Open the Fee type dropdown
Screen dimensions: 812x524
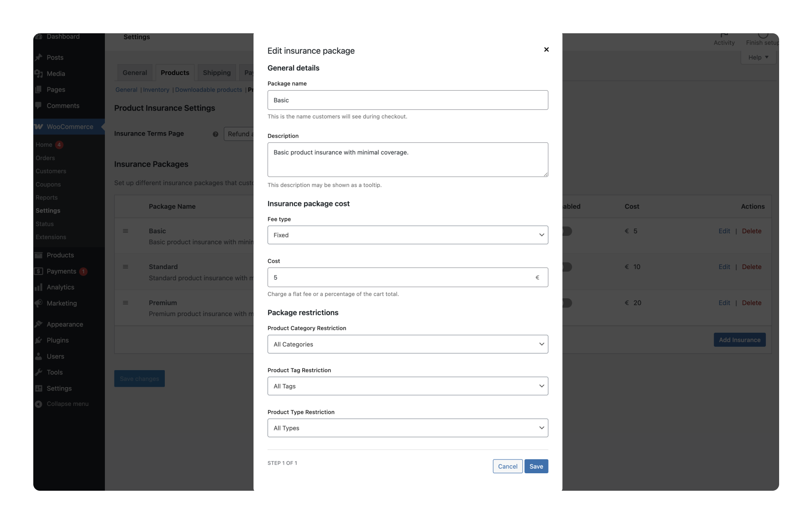[x=408, y=235]
